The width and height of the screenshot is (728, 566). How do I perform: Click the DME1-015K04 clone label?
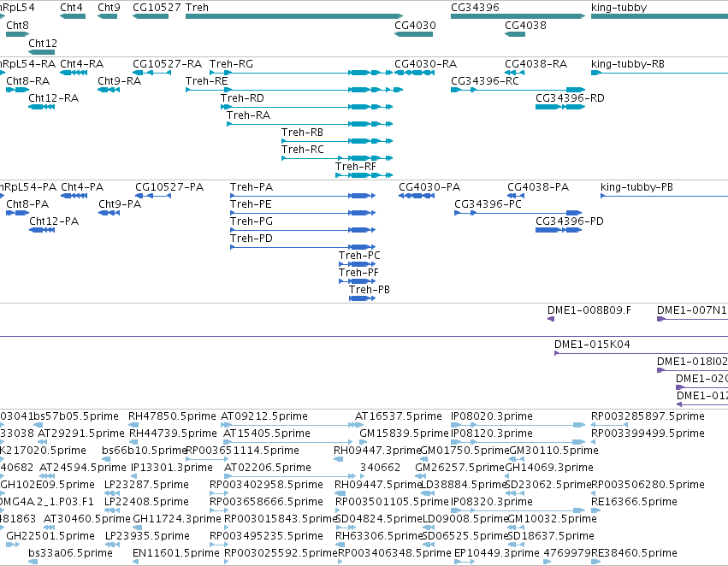(592, 345)
